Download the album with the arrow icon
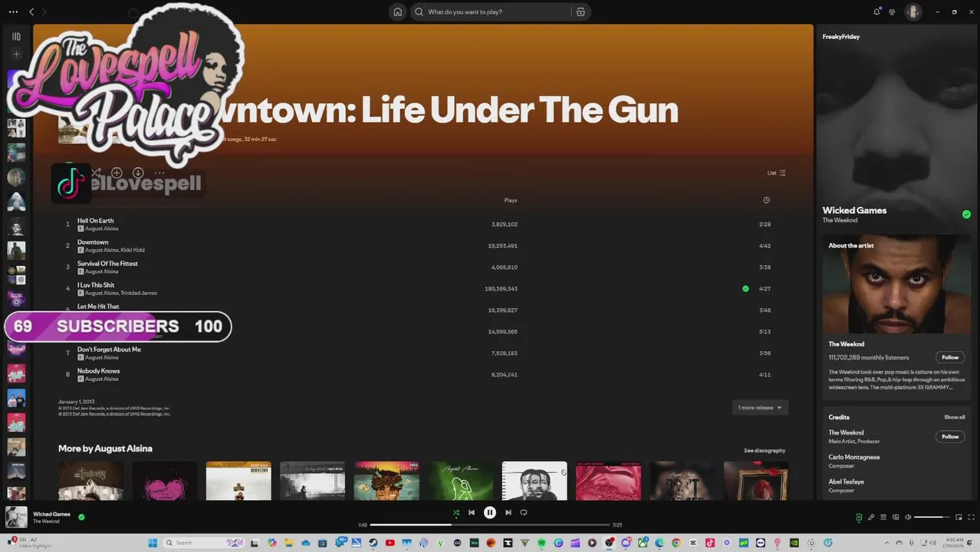 pos(138,173)
